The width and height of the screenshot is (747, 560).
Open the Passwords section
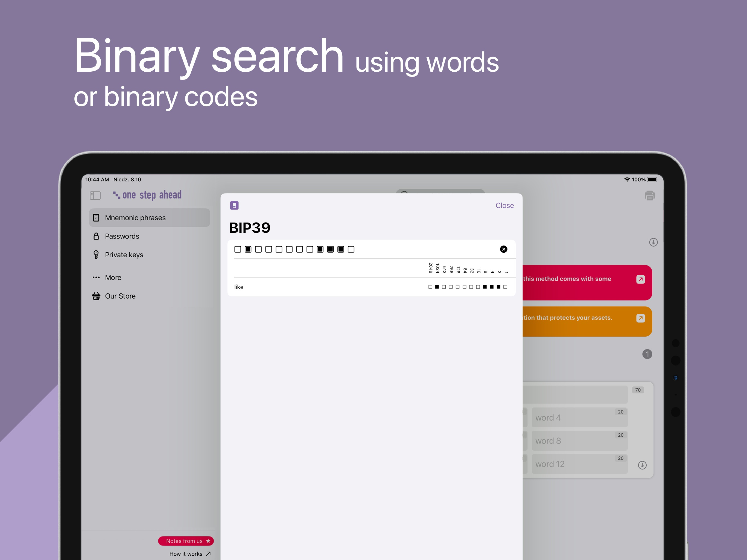149,236
